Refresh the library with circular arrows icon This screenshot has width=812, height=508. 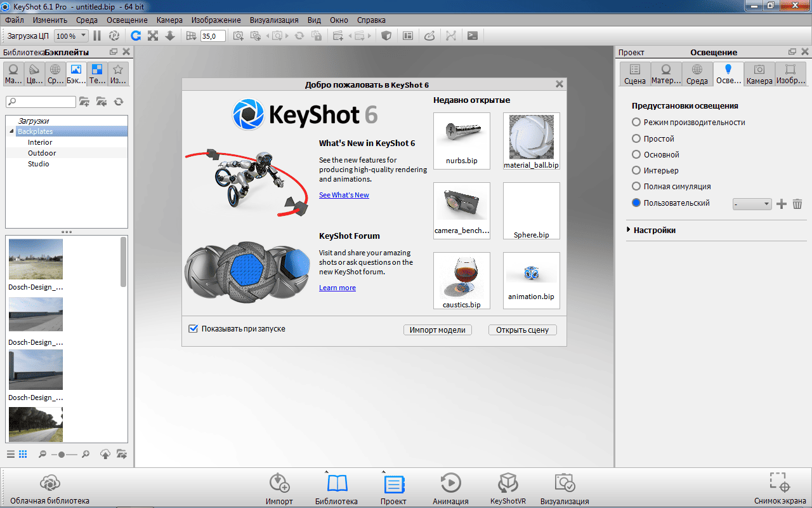tap(119, 102)
